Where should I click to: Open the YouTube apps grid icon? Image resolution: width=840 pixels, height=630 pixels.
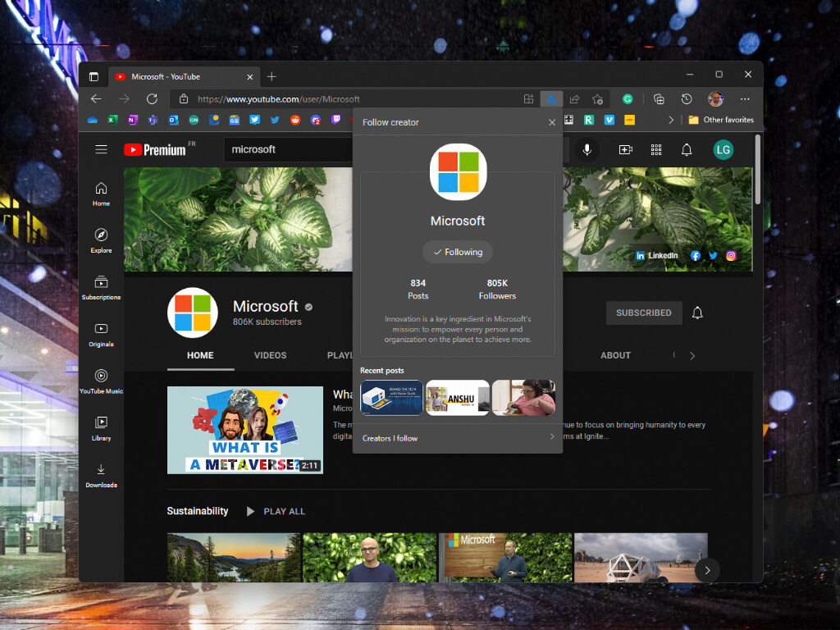click(x=655, y=150)
